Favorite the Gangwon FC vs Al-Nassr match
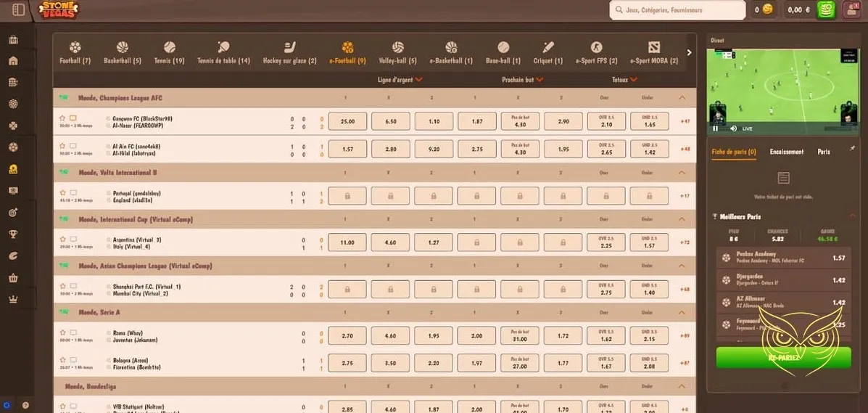This screenshot has width=868, height=413. (x=62, y=118)
